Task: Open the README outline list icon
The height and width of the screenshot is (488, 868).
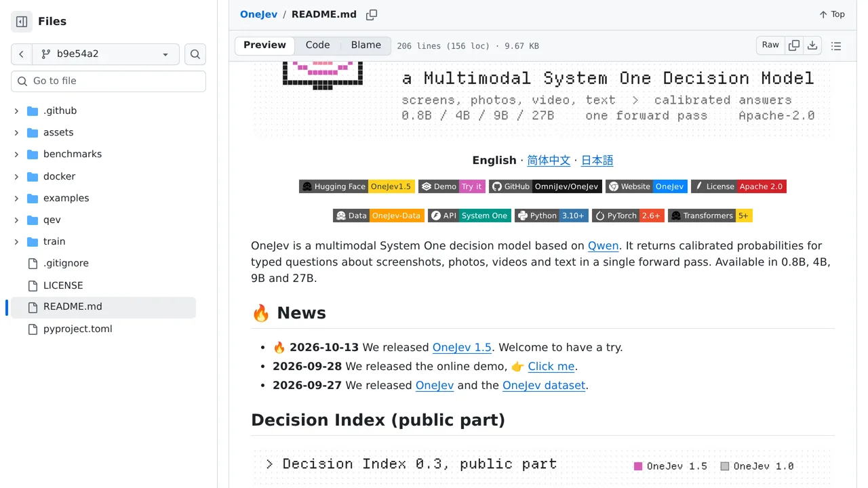Action: [836, 46]
